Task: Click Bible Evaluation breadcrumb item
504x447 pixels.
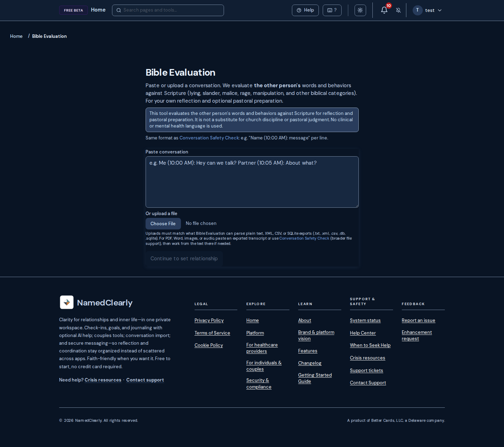Action: 49,36
